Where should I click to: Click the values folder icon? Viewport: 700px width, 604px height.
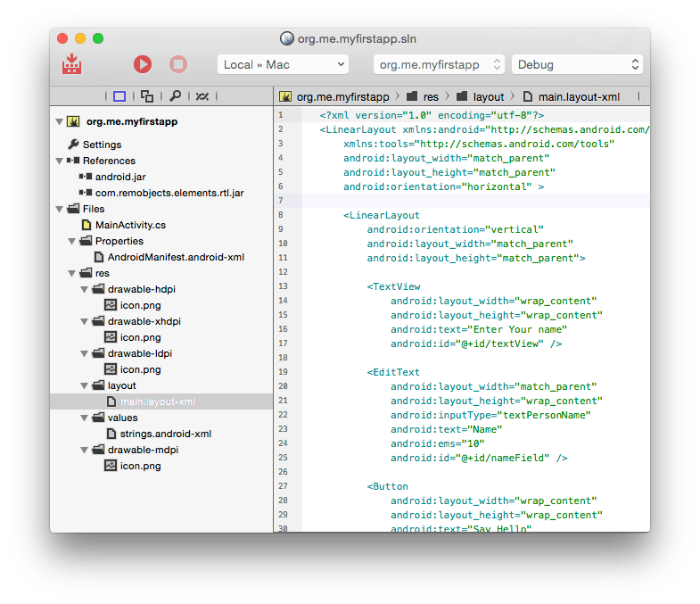(98, 418)
